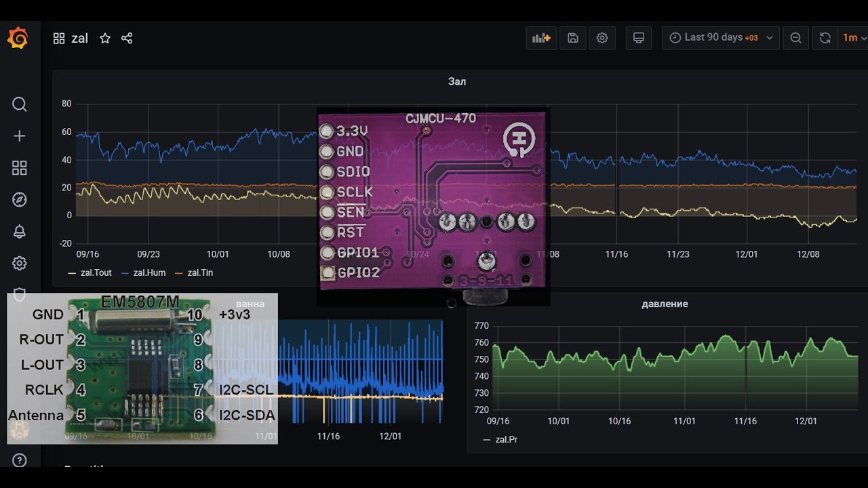This screenshot has width=868, height=488.
Task: Open the Explore compass icon
Action: pyautogui.click(x=20, y=199)
